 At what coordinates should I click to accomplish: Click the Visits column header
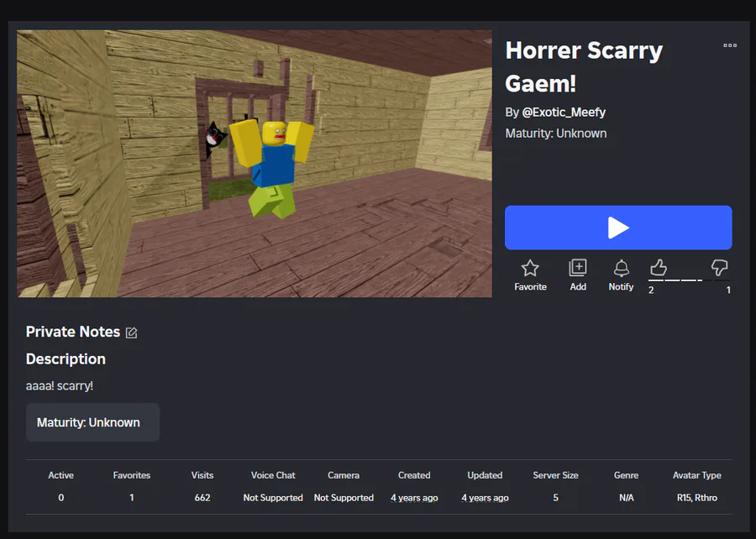pyautogui.click(x=202, y=475)
